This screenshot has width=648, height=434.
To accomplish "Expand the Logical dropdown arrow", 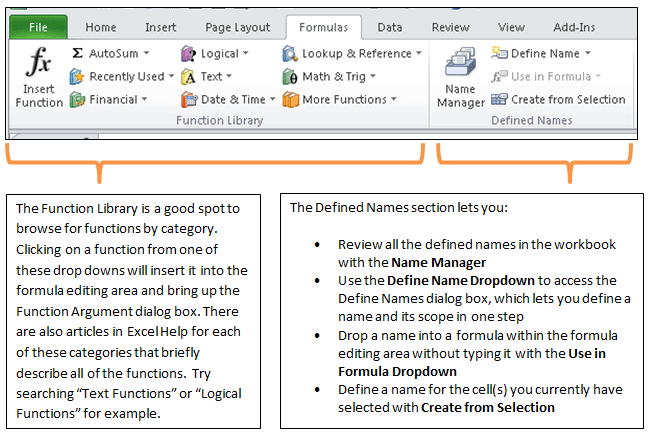I will [x=245, y=53].
